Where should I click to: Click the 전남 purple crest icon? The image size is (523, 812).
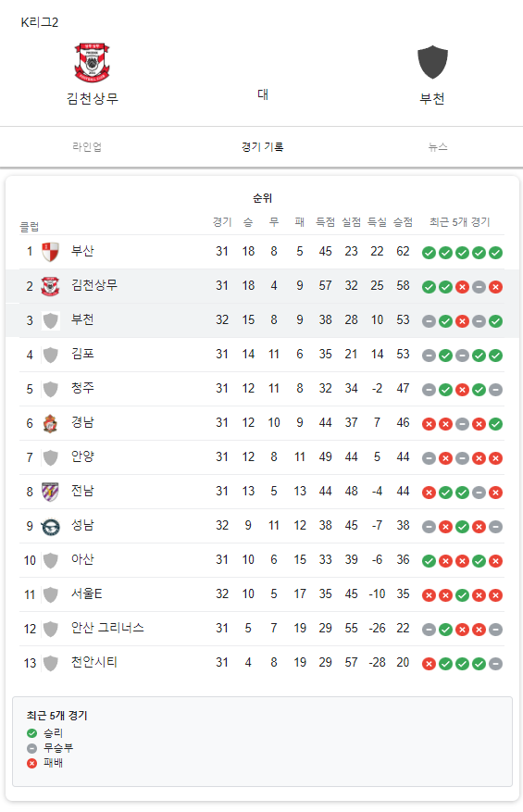pyautogui.click(x=50, y=492)
